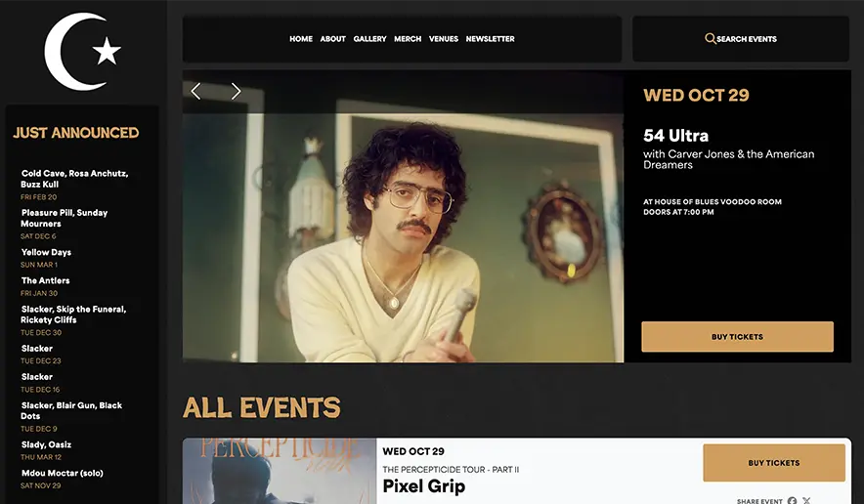Image resolution: width=864 pixels, height=504 pixels.
Task: Select Venues in the navigation bar
Action: (444, 38)
